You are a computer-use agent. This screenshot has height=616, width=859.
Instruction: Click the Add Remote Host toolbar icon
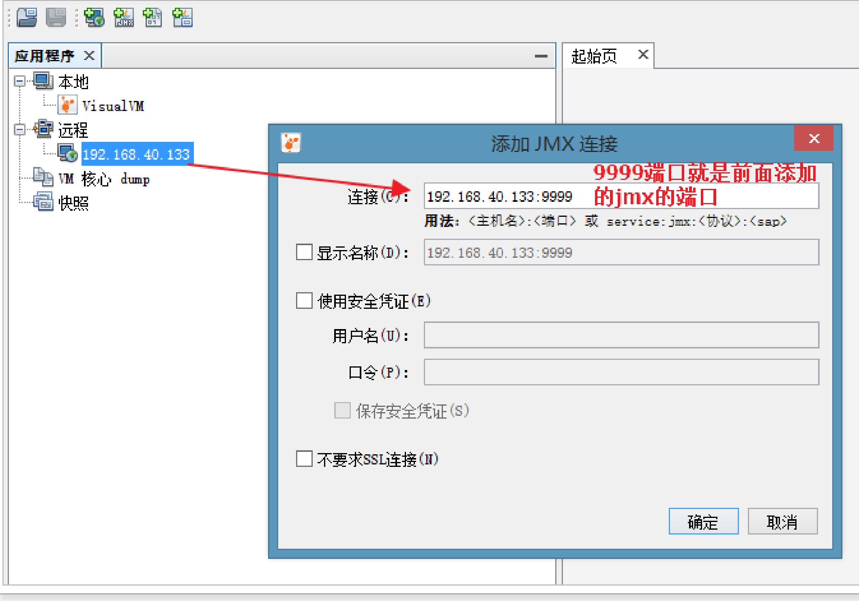(x=94, y=18)
